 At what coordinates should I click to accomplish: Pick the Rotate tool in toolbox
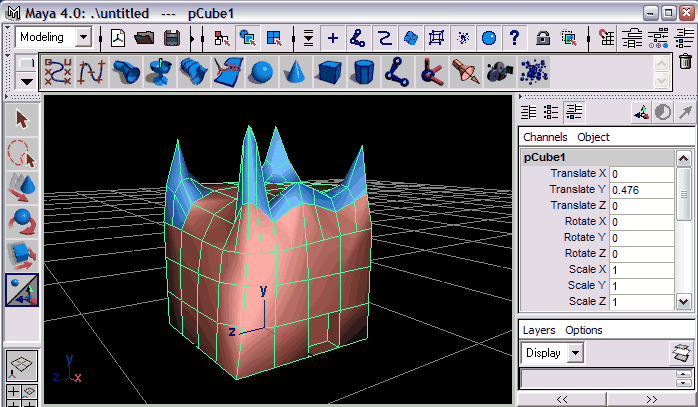(x=22, y=222)
